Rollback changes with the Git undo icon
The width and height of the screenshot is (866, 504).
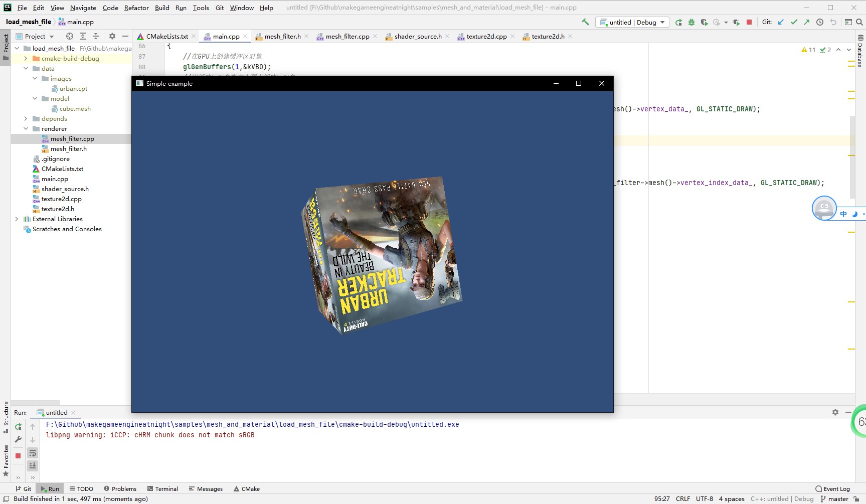[833, 22]
